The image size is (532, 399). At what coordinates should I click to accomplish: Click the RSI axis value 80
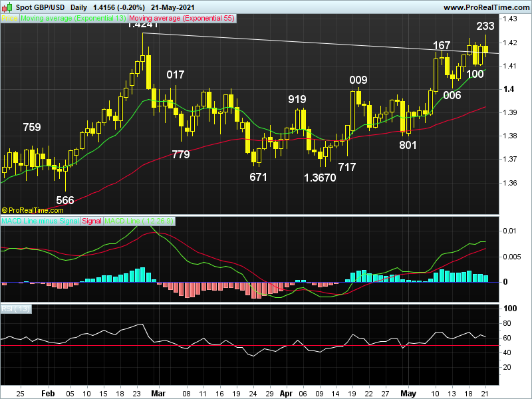[507, 323]
